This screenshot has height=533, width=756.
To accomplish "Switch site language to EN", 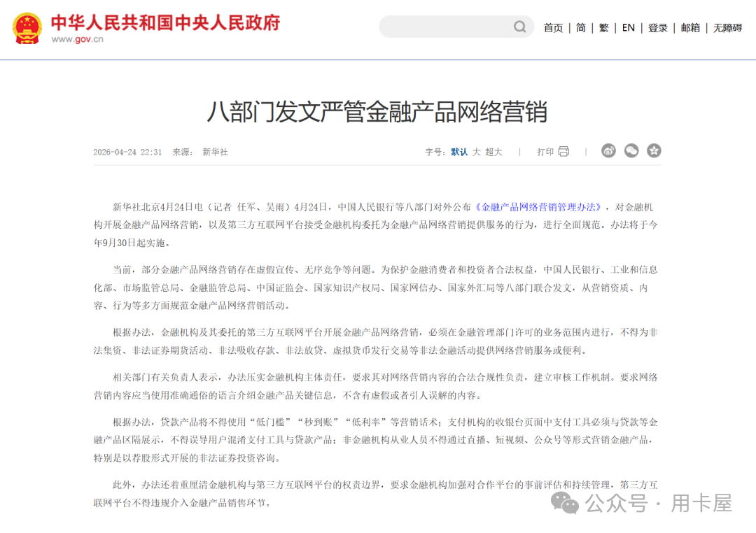I will pos(628,27).
